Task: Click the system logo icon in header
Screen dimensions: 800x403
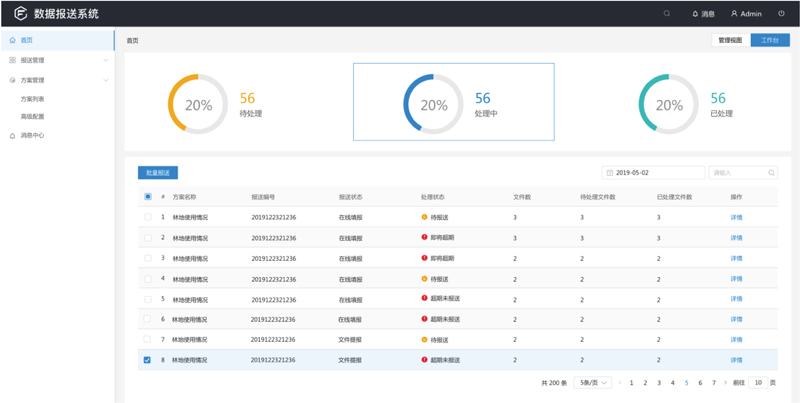Action: (20, 14)
